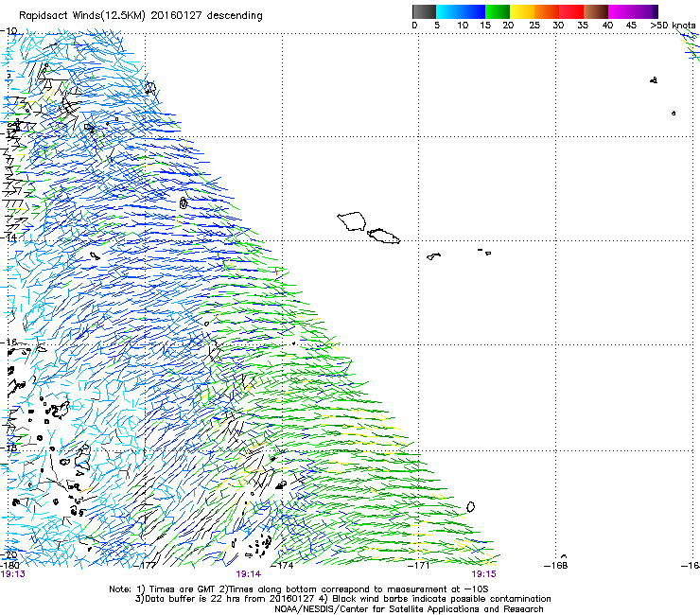Click the -16 latitude axis label
The height and width of the screenshot is (615, 700).
coord(9,343)
